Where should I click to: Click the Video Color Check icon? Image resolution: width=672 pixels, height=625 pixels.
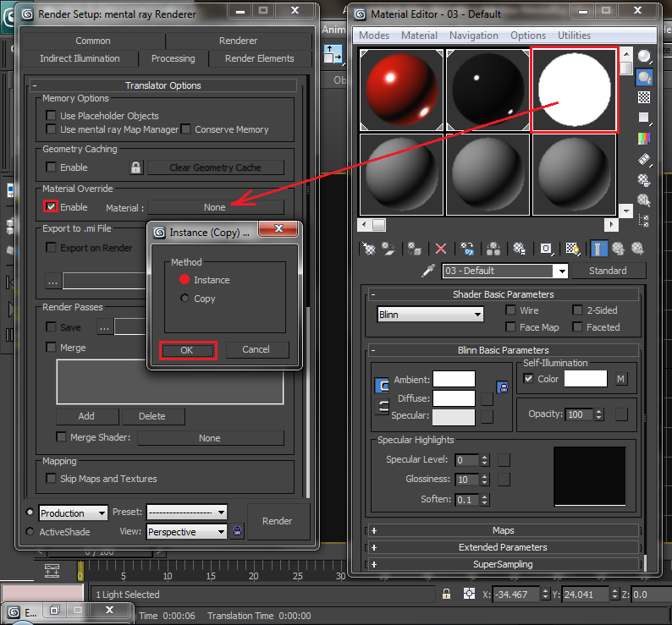644,138
